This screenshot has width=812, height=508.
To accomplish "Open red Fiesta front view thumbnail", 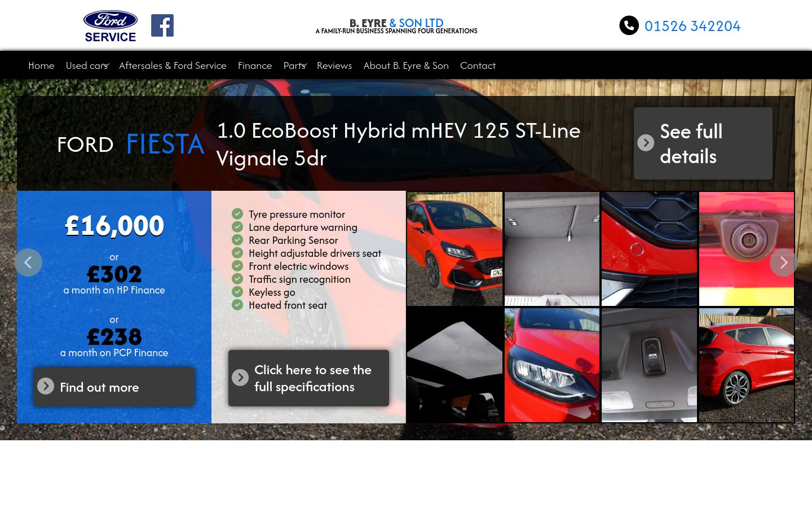I will pyautogui.click(x=454, y=249).
